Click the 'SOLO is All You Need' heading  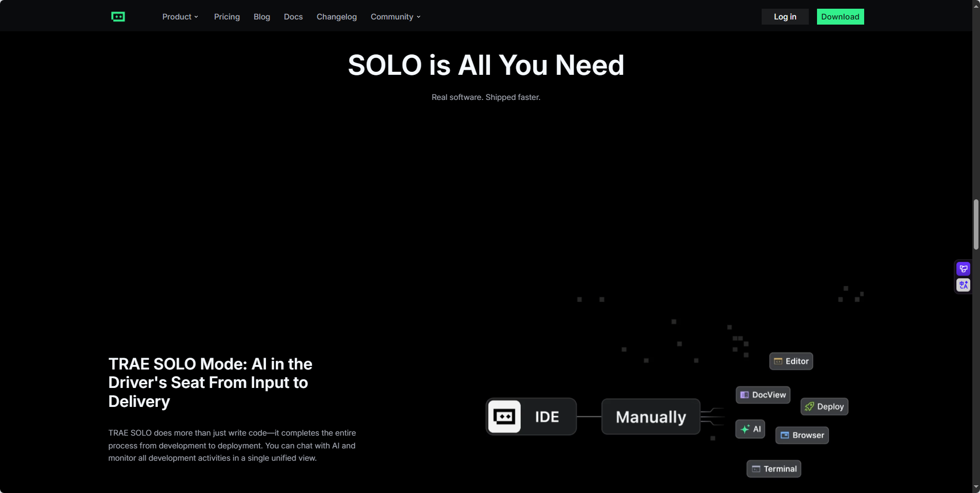[486, 65]
